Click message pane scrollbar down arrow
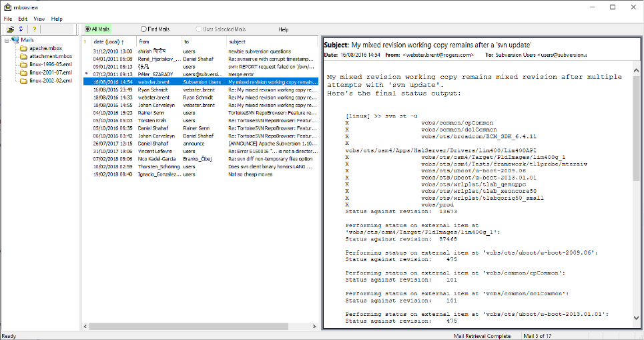644x340 pixels. pos(636,318)
